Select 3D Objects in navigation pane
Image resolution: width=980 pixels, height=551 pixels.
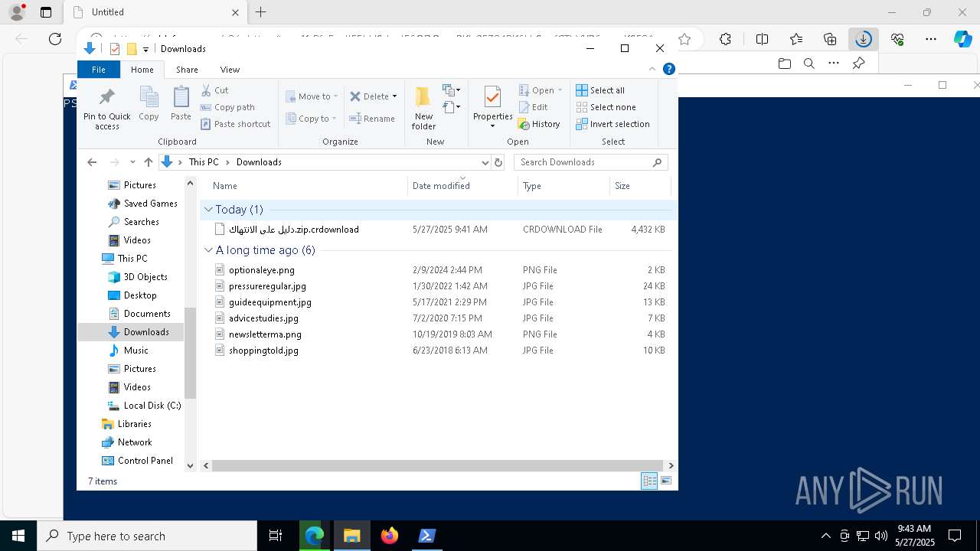pos(137,277)
